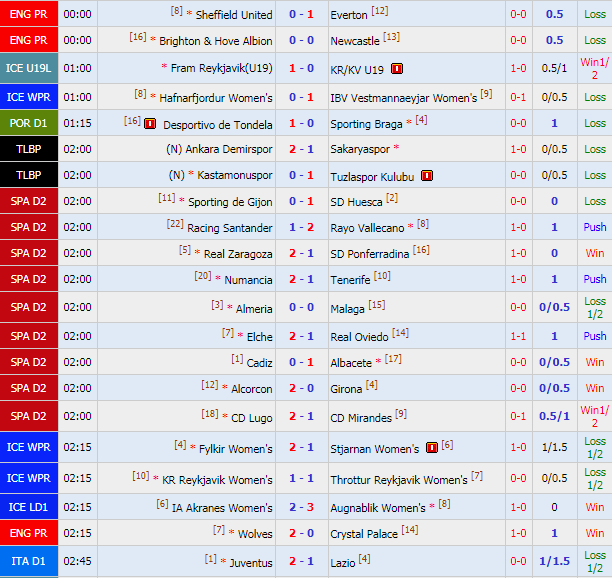Select ICE U19L league badge
This screenshot has height=578, width=612.
(x=29, y=68)
